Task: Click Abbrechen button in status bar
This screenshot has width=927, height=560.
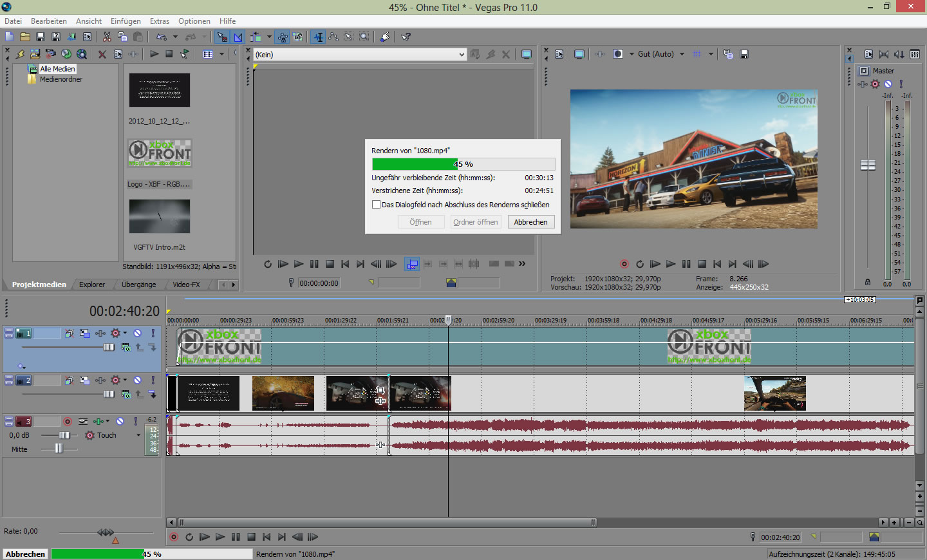Action: [26, 554]
